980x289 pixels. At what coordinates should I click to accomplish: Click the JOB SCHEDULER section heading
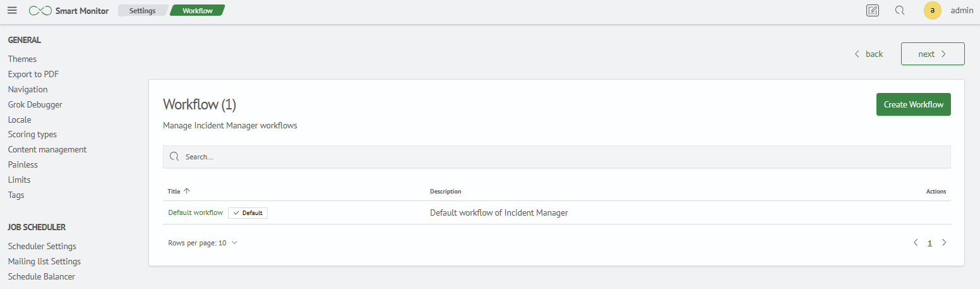pyautogui.click(x=37, y=227)
